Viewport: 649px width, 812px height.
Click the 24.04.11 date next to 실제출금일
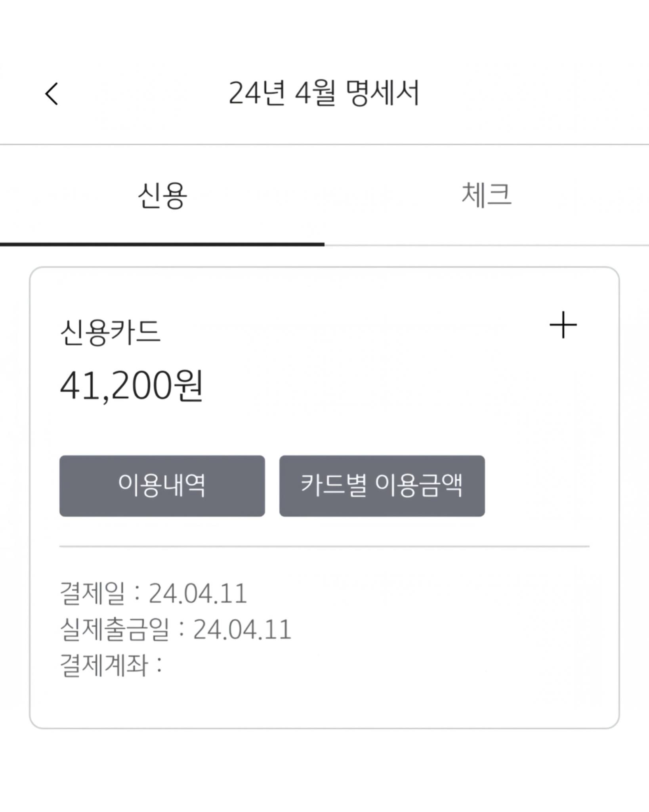[x=242, y=629]
